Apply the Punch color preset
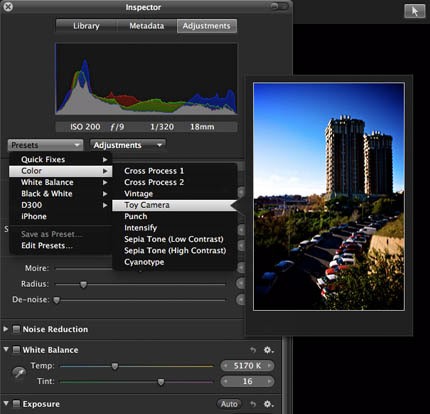 175,216
